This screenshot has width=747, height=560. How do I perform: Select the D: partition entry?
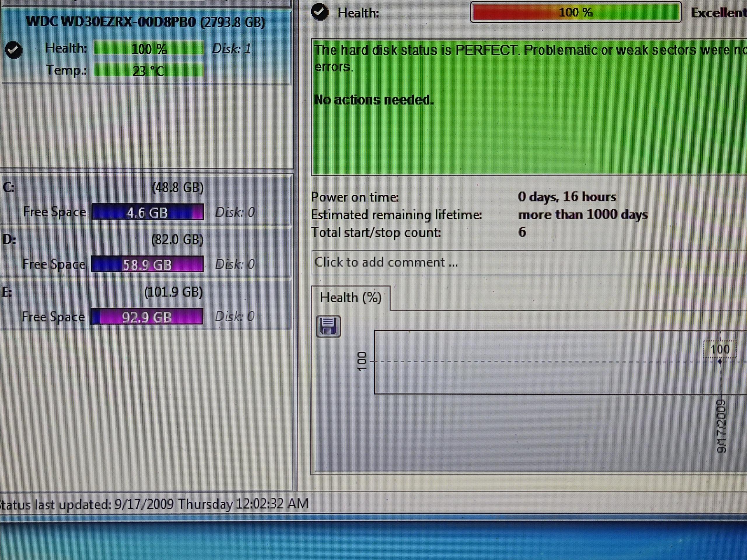click(101, 240)
